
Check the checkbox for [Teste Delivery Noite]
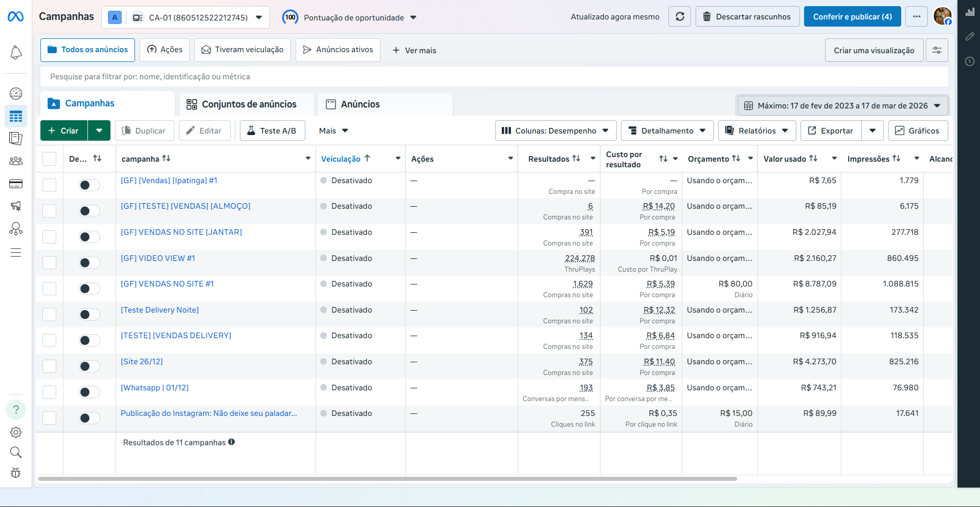coord(49,314)
